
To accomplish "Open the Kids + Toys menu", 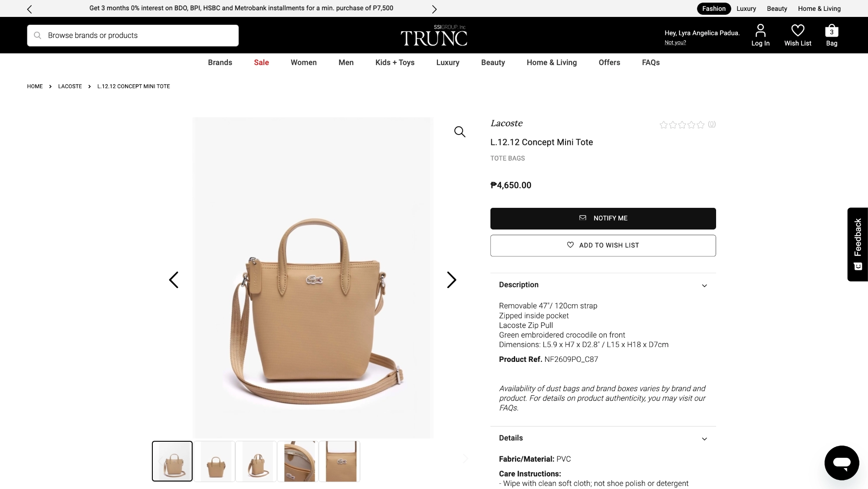I will click(x=395, y=62).
